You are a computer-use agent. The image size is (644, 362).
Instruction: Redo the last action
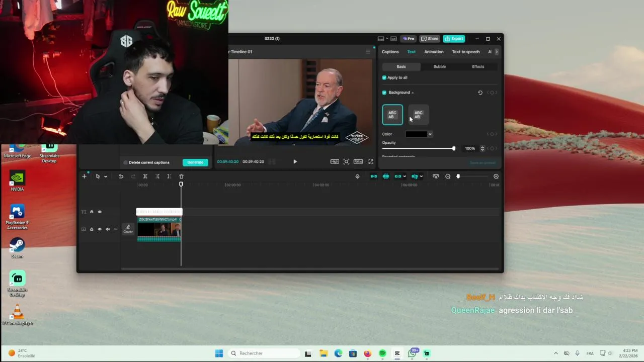(x=133, y=176)
